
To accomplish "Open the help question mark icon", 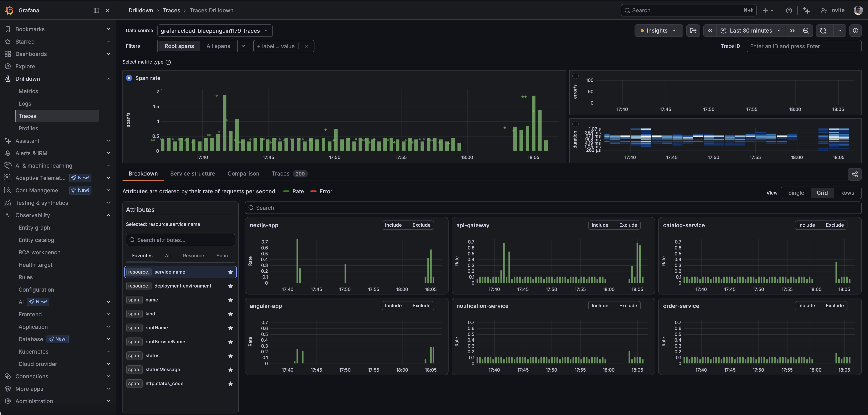I will point(789,10).
